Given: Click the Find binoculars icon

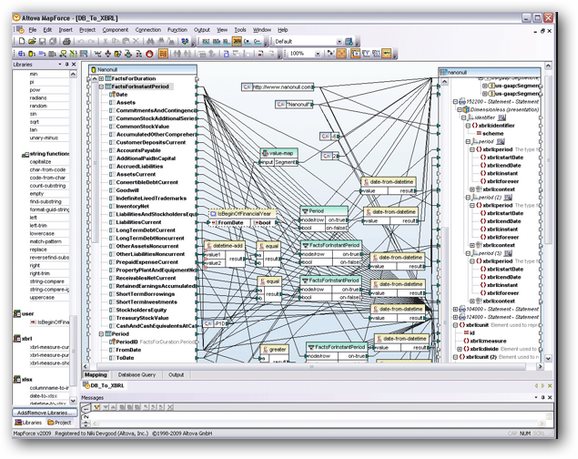Looking at the screenshot, I should [x=150, y=41].
